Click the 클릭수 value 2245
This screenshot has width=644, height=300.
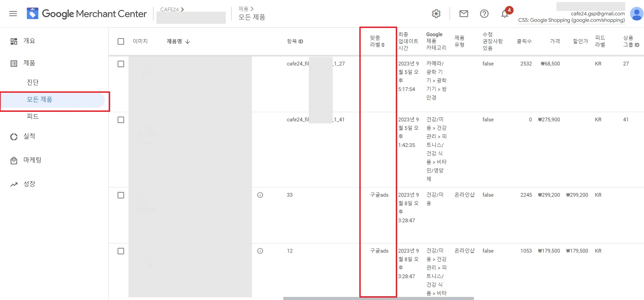pyautogui.click(x=526, y=195)
